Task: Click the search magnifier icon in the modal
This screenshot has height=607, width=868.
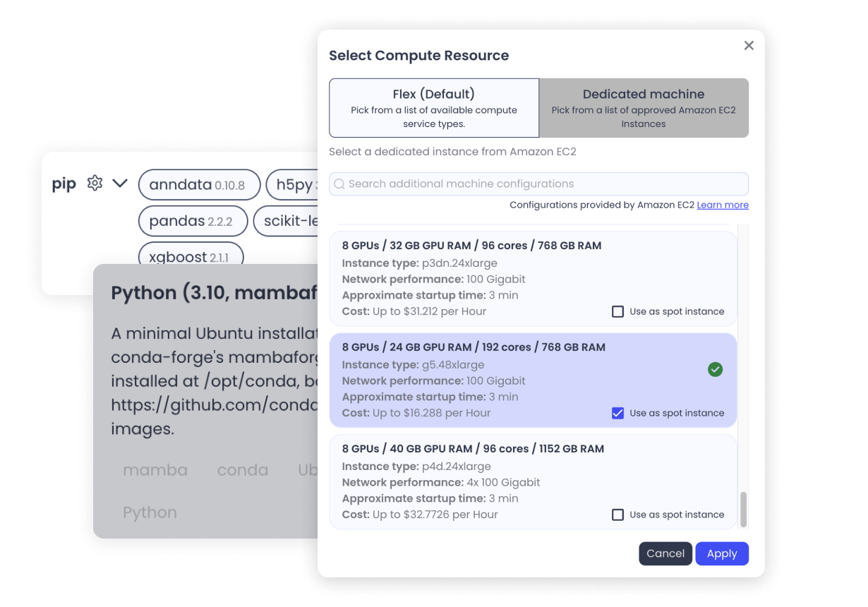Action: tap(339, 184)
